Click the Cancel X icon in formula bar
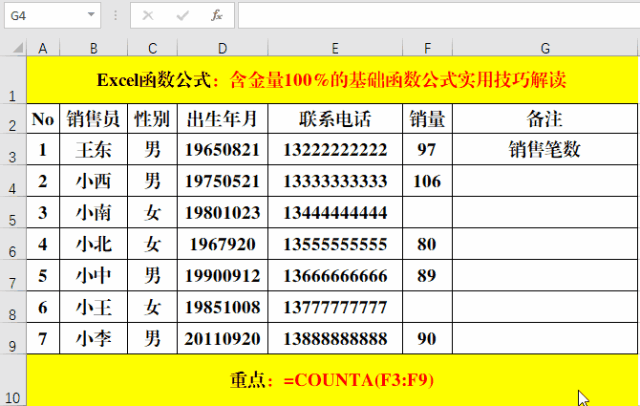640x406 pixels. click(x=148, y=16)
